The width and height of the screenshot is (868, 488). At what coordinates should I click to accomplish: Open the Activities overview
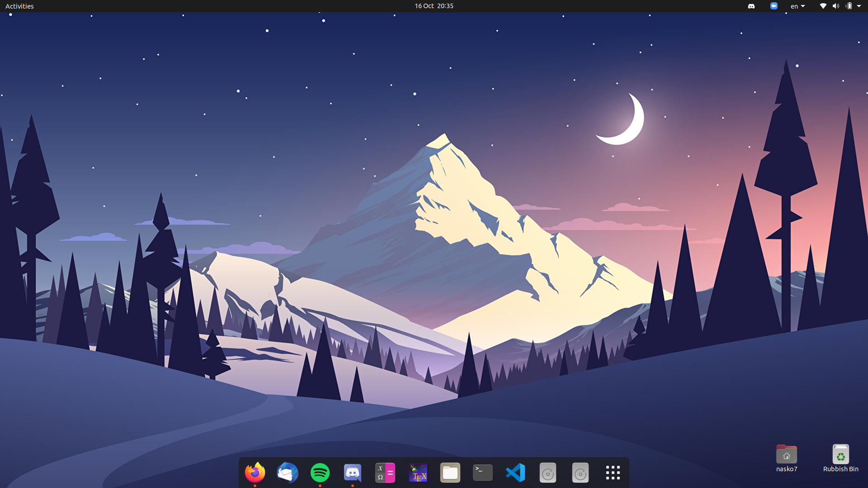19,6
